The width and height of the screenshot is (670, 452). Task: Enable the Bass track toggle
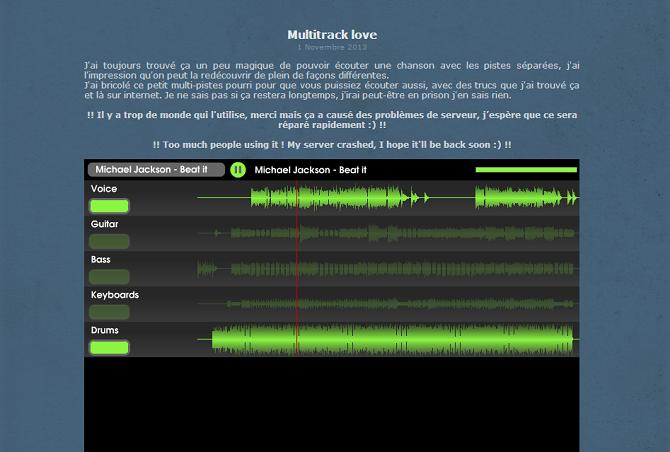[x=109, y=277]
